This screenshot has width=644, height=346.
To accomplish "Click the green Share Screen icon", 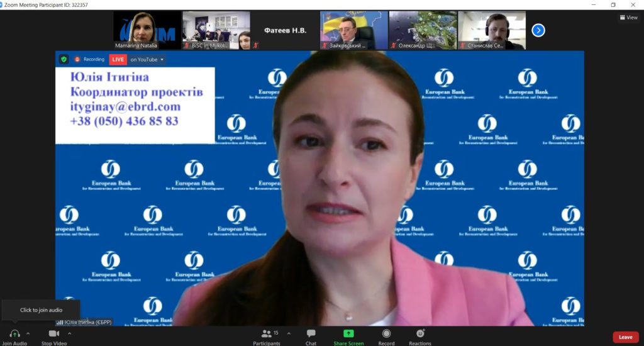I will pos(348,333).
